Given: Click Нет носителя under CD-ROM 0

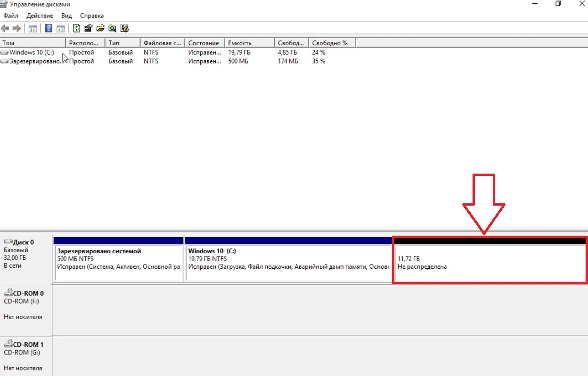Looking at the screenshot, I should [23, 317].
